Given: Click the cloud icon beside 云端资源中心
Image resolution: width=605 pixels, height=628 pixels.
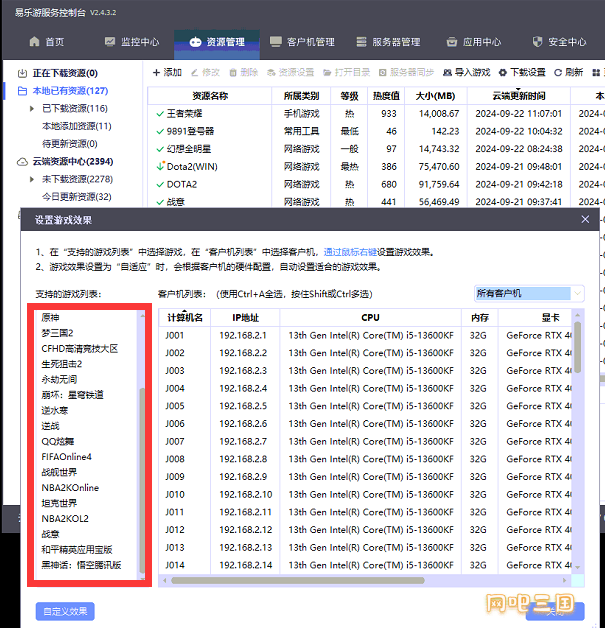Looking at the screenshot, I should (22, 162).
